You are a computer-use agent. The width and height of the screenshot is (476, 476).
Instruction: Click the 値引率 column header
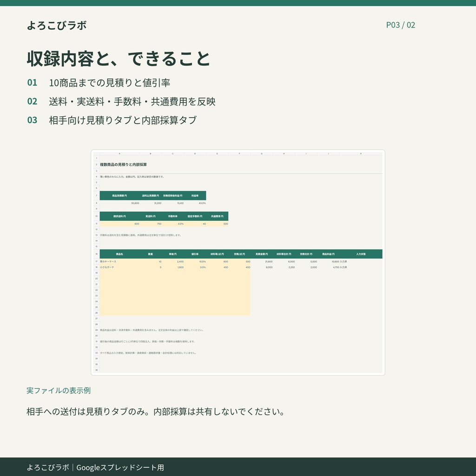(x=195, y=254)
